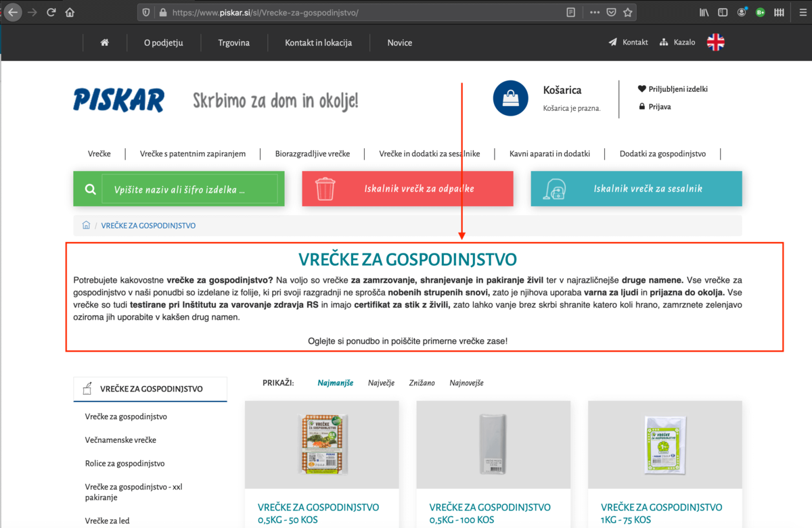The width and height of the screenshot is (812, 528).
Task: Sort products by Največje
Action: coord(381,383)
